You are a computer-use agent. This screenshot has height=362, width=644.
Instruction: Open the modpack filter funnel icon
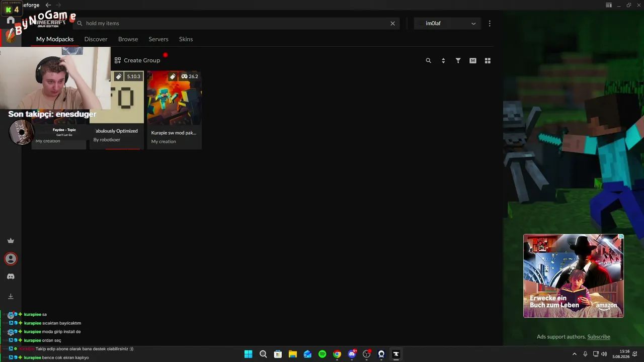[x=458, y=60]
